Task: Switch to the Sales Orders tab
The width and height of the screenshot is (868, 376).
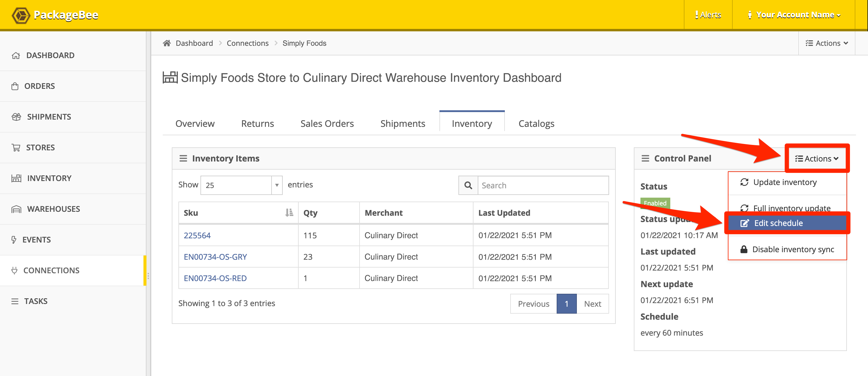Action: click(x=327, y=124)
